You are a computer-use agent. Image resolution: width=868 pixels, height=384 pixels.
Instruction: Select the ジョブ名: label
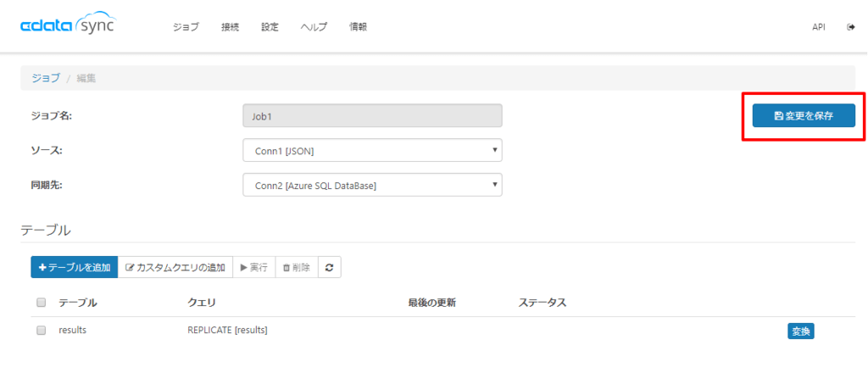point(52,115)
